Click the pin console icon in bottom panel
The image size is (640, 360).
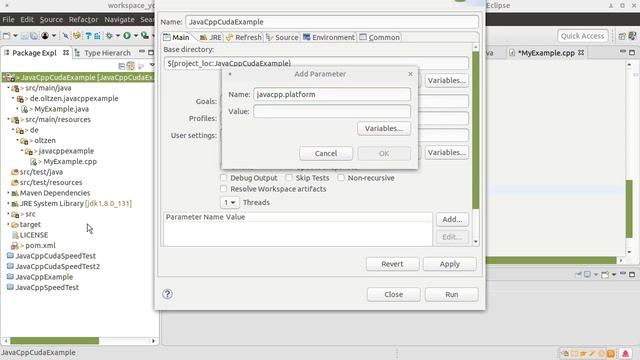[578, 274]
